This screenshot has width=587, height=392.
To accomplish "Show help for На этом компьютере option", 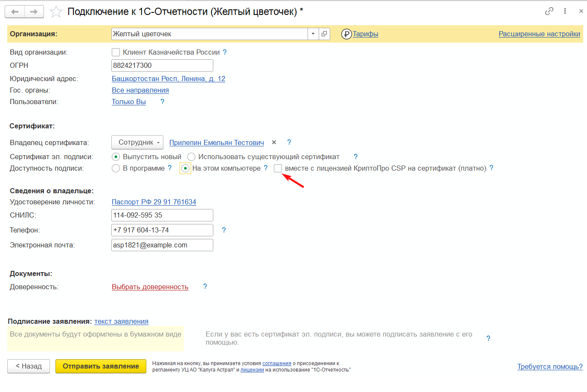I will point(266,168).
